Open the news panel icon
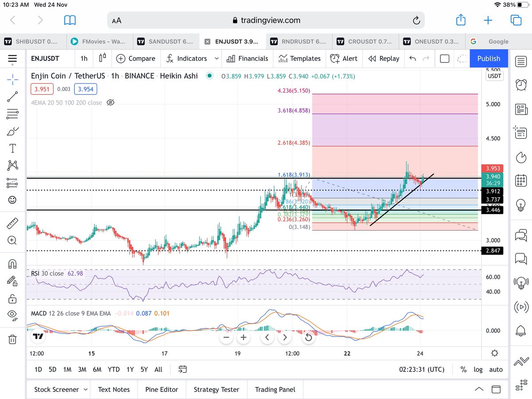Viewport: 532px width, 399px height. tap(521, 109)
